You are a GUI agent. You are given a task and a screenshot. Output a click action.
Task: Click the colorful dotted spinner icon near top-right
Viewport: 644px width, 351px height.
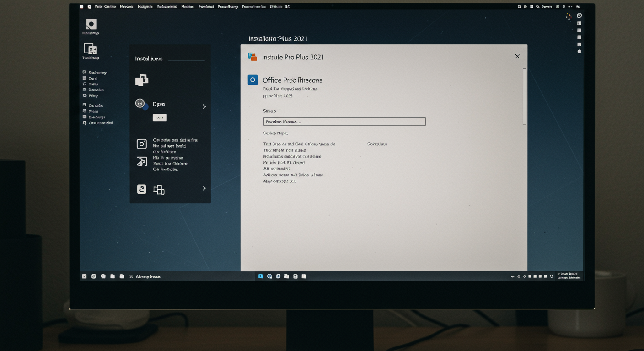(569, 16)
